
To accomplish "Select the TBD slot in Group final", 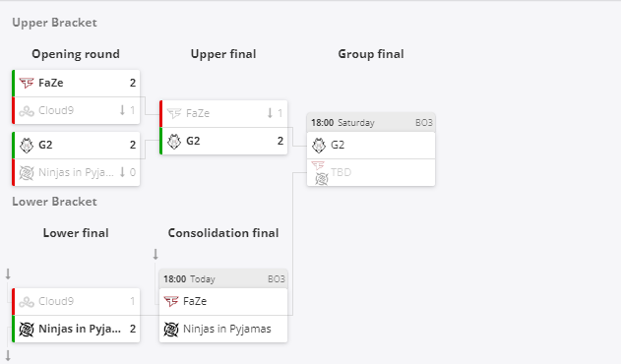I will click(371, 173).
